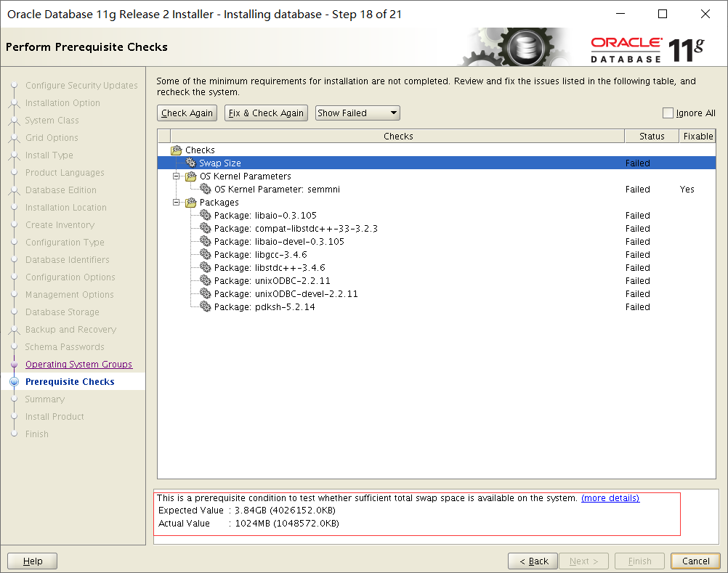Screen dimensions: 728x573
Task: Go to Operating System Groups step
Action: pyautogui.click(x=78, y=365)
